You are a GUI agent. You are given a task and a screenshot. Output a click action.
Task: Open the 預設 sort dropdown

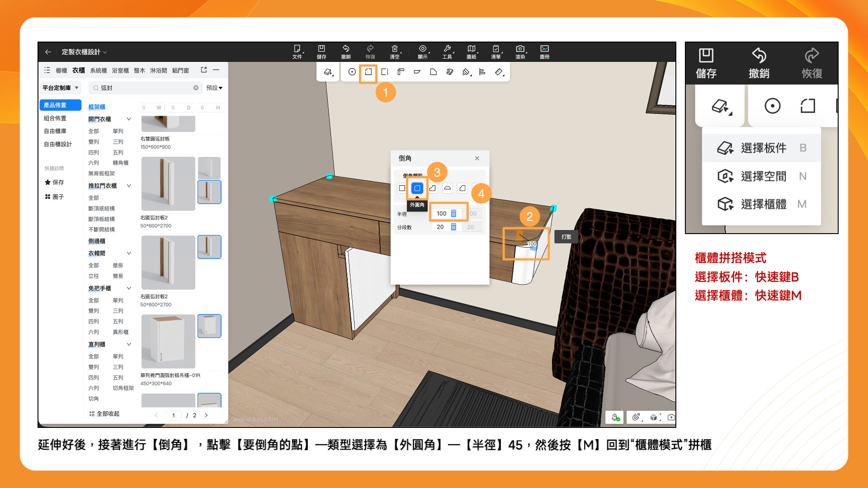click(214, 88)
